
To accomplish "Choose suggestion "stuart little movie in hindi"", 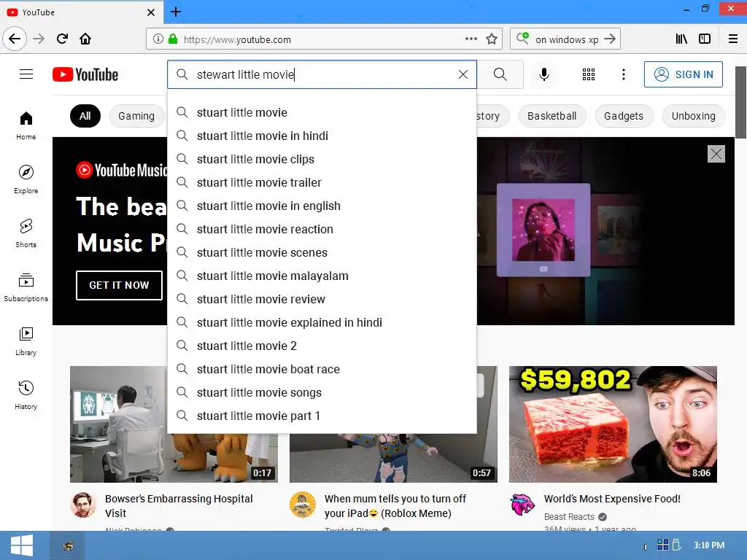I will point(322,136).
